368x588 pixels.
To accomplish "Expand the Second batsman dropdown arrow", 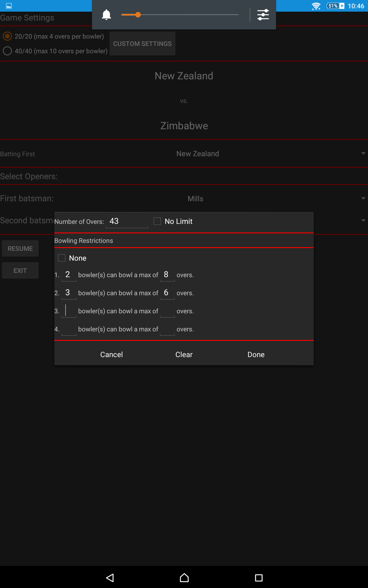I will pos(363,221).
